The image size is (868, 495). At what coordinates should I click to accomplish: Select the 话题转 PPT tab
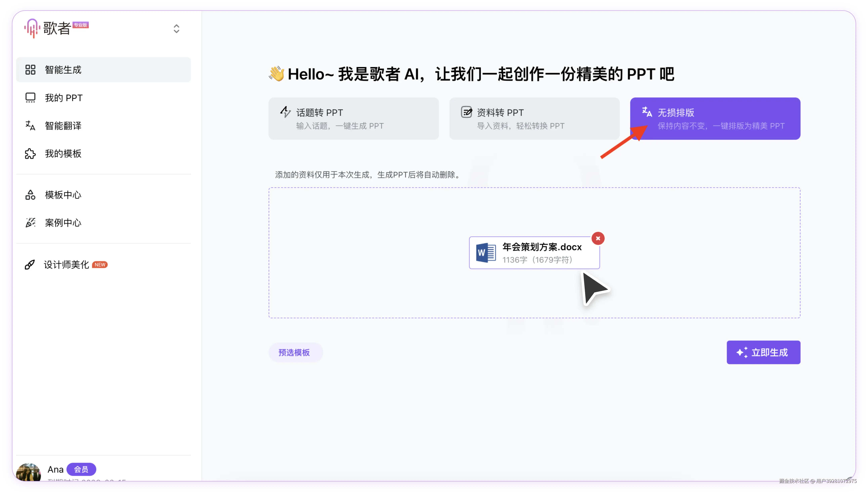click(x=353, y=119)
